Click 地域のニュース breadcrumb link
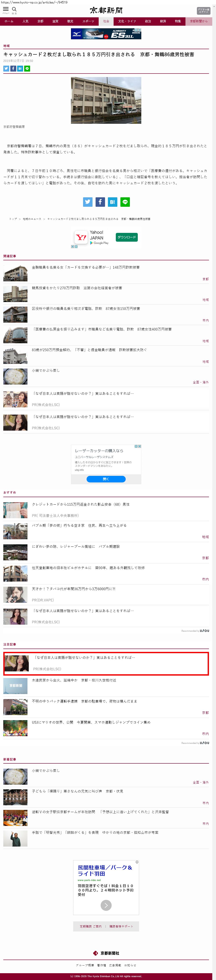The height and width of the screenshot is (980, 216). (32, 219)
